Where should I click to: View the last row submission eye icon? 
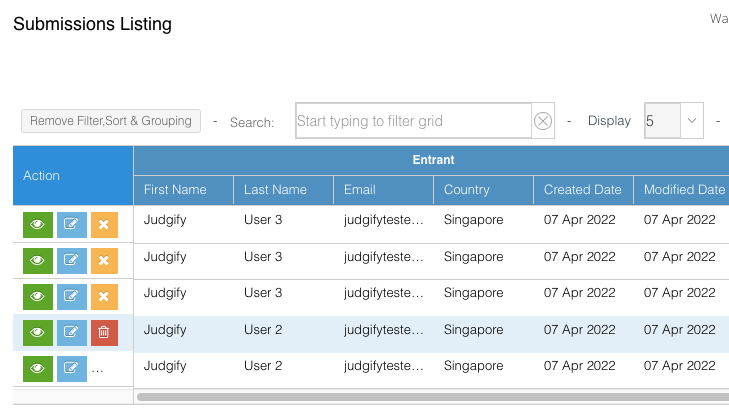[x=38, y=368]
